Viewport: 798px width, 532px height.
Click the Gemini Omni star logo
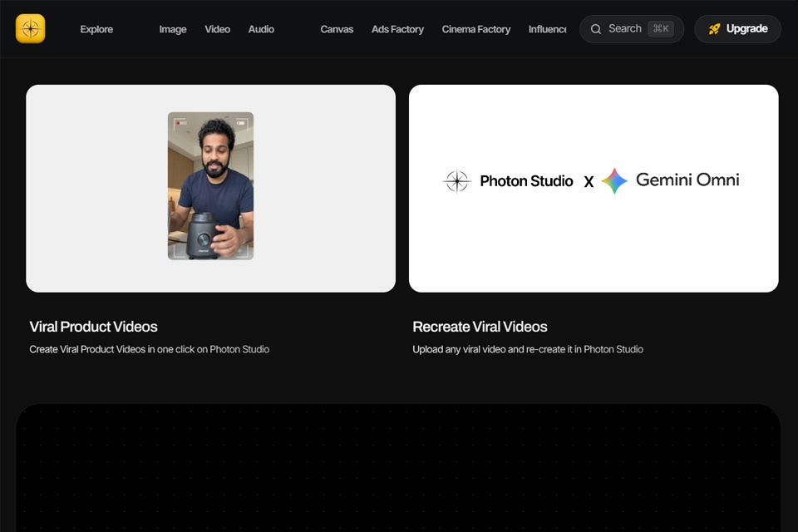(615, 181)
